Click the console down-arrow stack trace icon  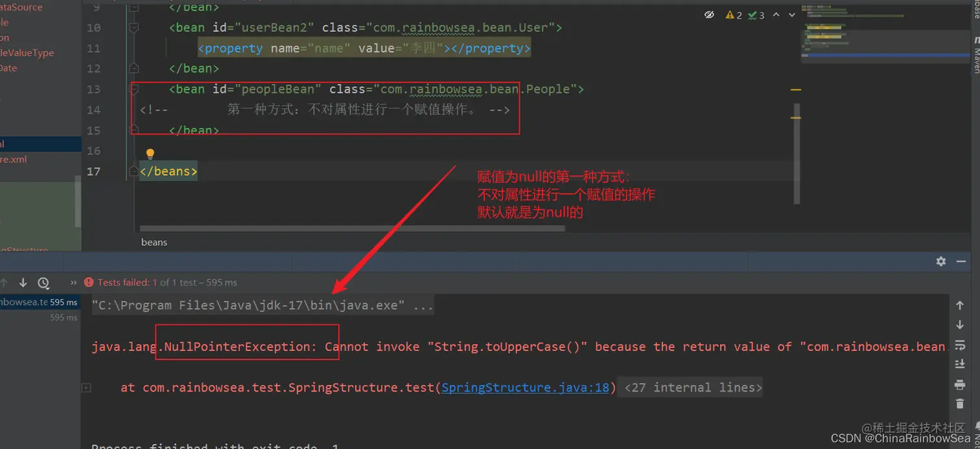click(x=960, y=324)
